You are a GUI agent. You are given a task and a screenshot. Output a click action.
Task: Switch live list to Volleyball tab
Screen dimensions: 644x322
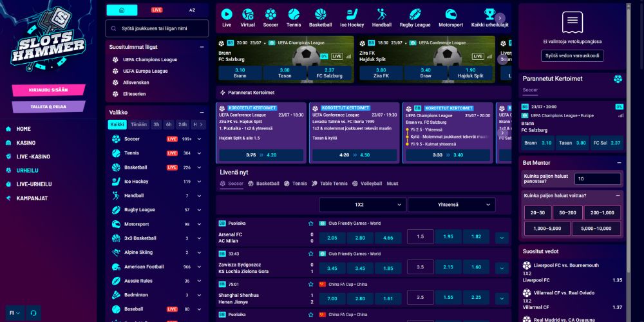tap(367, 184)
